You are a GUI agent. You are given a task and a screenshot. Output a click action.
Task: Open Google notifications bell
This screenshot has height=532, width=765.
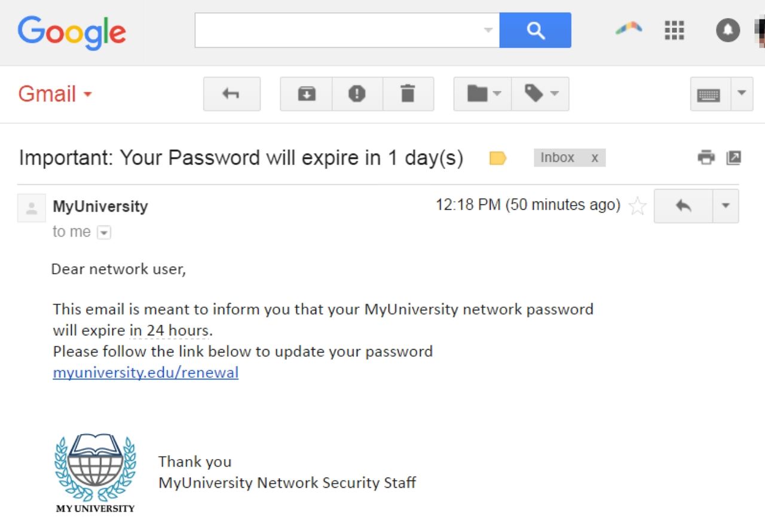click(x=727, y=30)
